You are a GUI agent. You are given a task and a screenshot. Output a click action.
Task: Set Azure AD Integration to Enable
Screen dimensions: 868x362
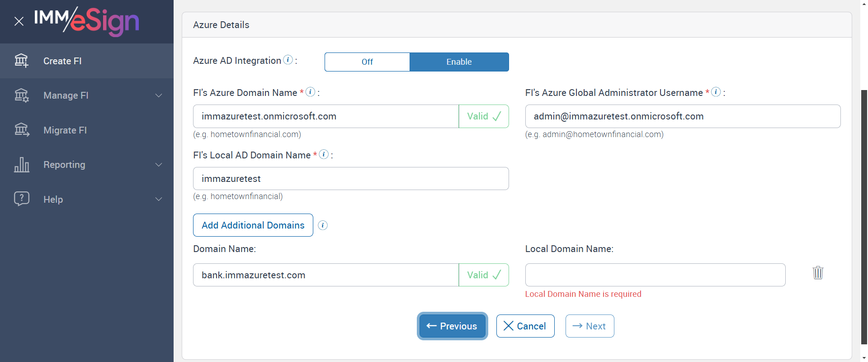459,62
